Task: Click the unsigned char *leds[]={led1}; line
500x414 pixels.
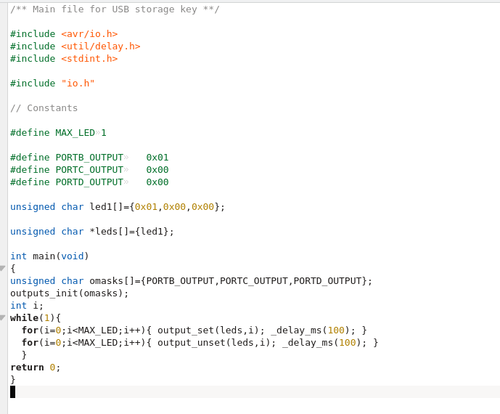Action: click(92, 231)
